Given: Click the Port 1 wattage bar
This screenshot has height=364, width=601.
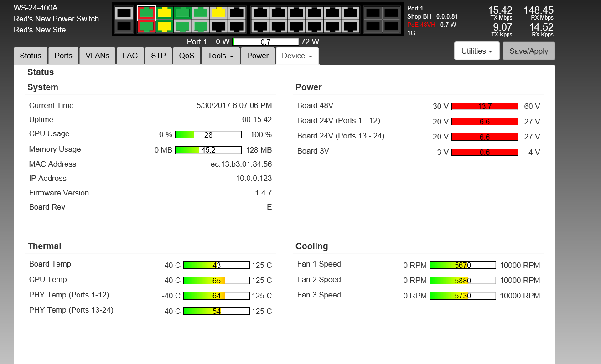Looking at the screenshot, I should click(265, 42).
